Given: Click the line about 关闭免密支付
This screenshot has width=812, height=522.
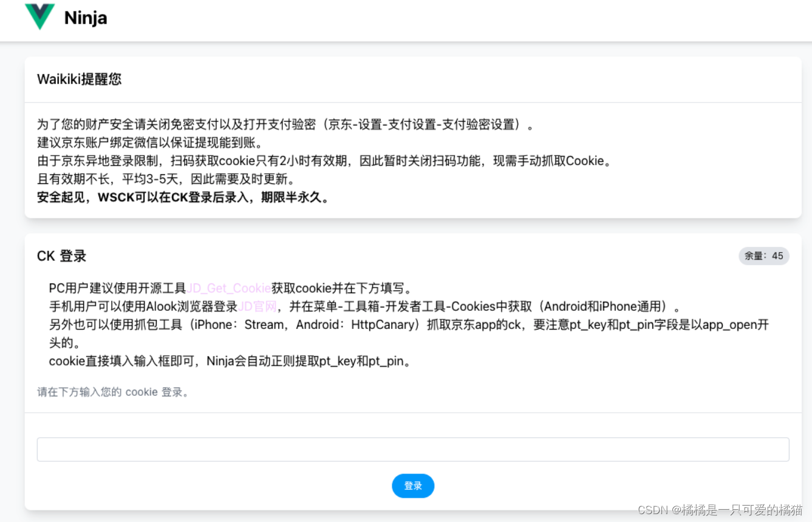Looking at the screenshot, I should pyautogui.click(x=285, y=125).
